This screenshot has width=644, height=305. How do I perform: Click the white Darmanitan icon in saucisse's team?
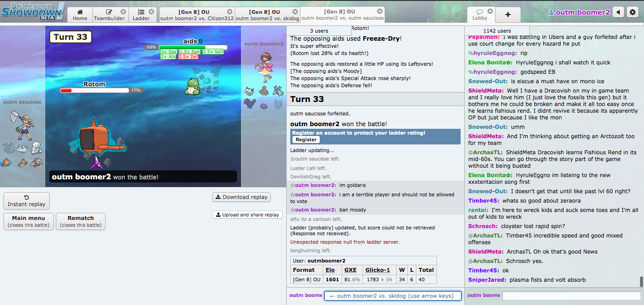36,148
